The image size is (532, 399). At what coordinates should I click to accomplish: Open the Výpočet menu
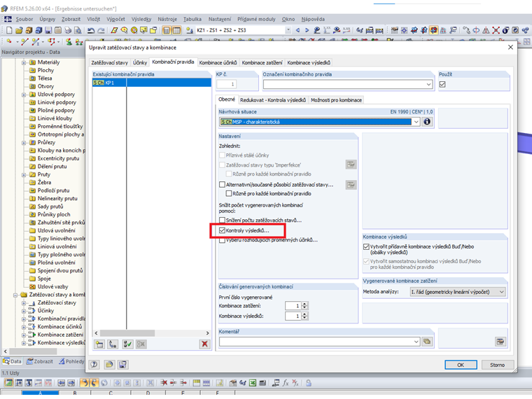click(x=115, y=20)
